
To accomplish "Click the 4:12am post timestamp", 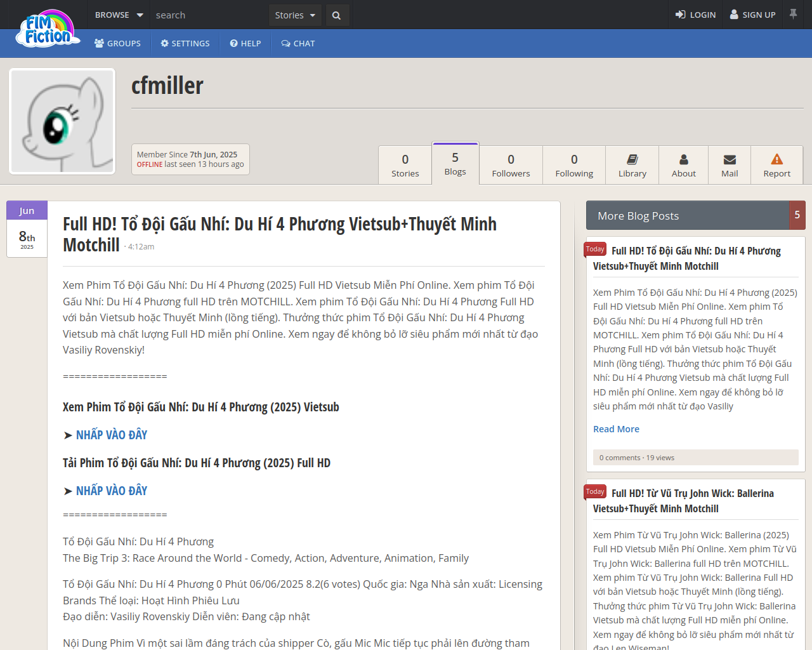I will [x=141, y=247].
